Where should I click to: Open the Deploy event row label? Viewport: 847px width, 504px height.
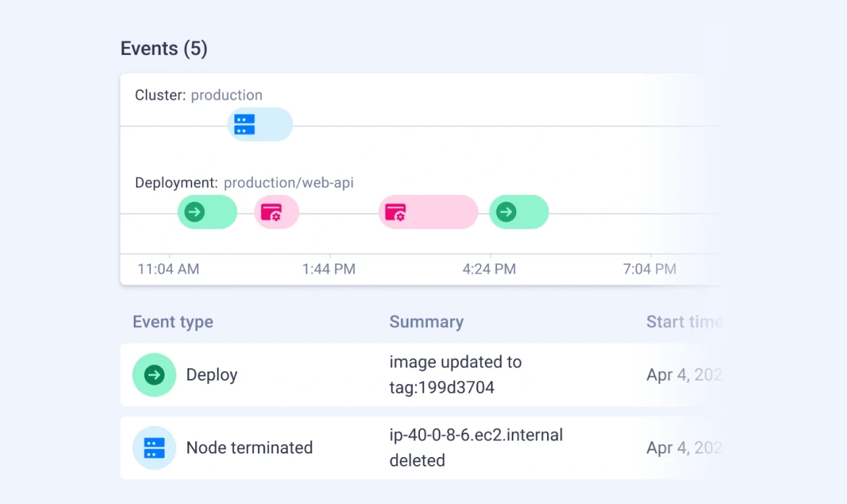212,375
